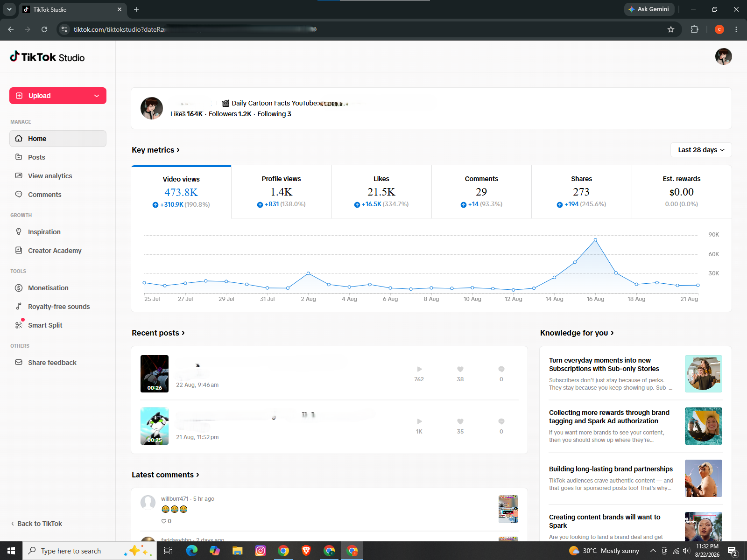747x560 pixels.
Task: Click the channel avatar in profile card
Action: [152, 108]
